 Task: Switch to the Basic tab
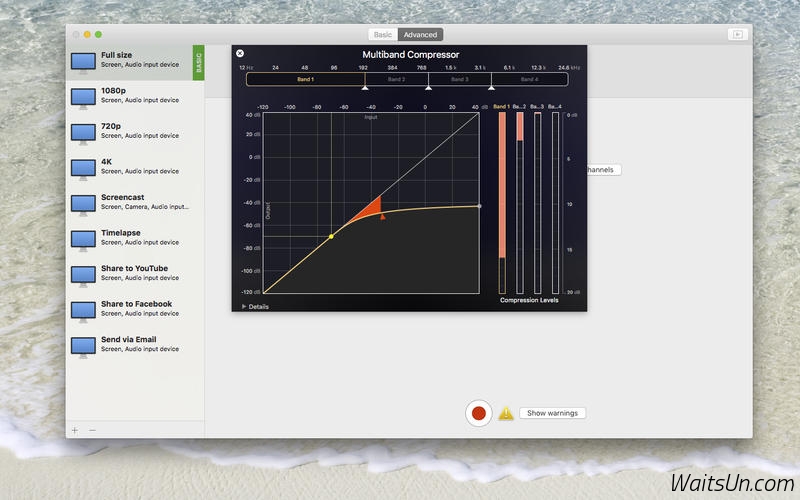click(383, 34)
